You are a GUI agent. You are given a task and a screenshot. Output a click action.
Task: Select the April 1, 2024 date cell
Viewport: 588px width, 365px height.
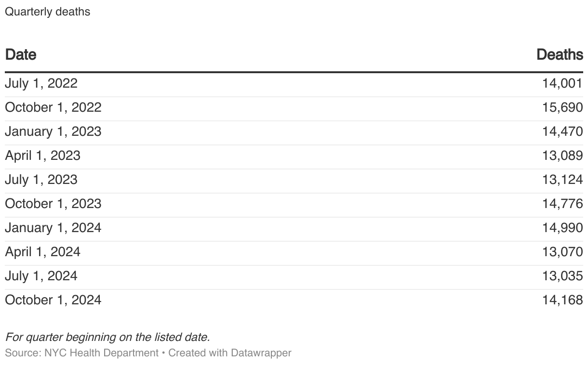tap(42, 252)
